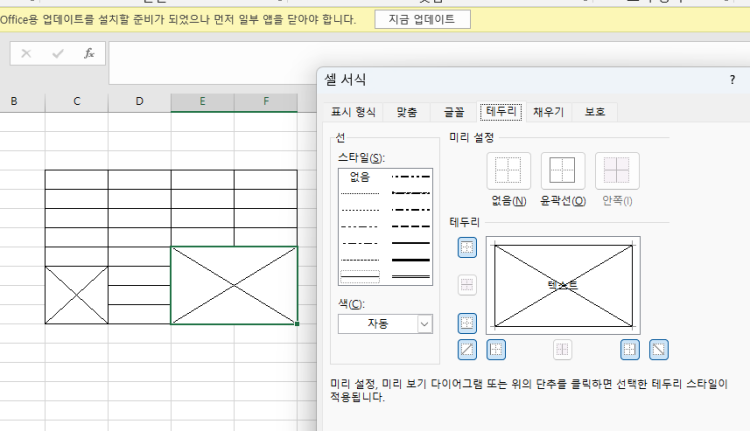750x431 pixels.
Task: Click the inside horizontal border button
Action: coord(467,286)
